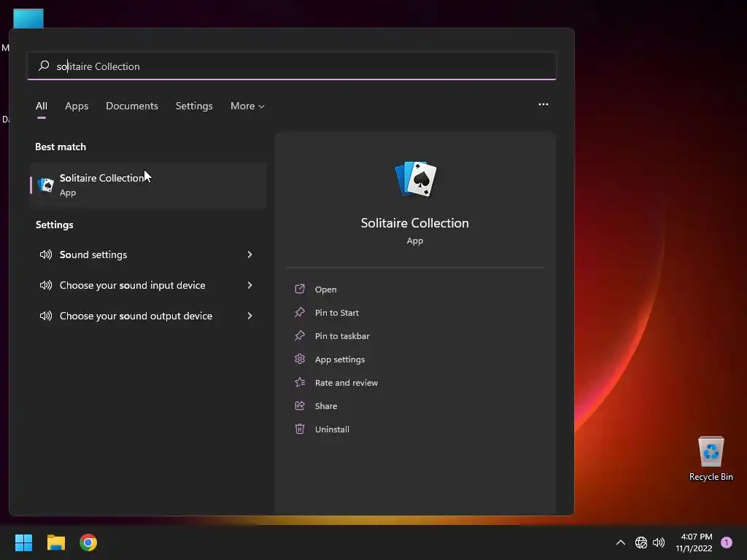
Task: Launch Google Chrome from taskbar
Action: [x=88, y=542]
